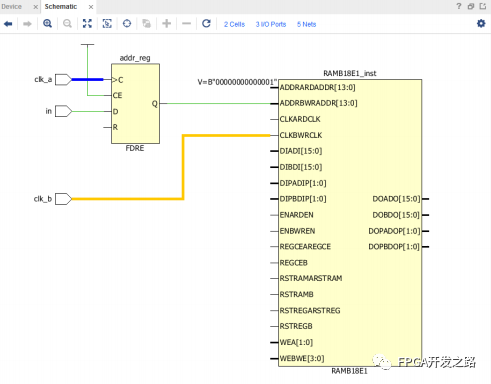Regenerate the schematic with refresh icon
The height and width of the screenshot is (384, 491).
click(206, 24)
